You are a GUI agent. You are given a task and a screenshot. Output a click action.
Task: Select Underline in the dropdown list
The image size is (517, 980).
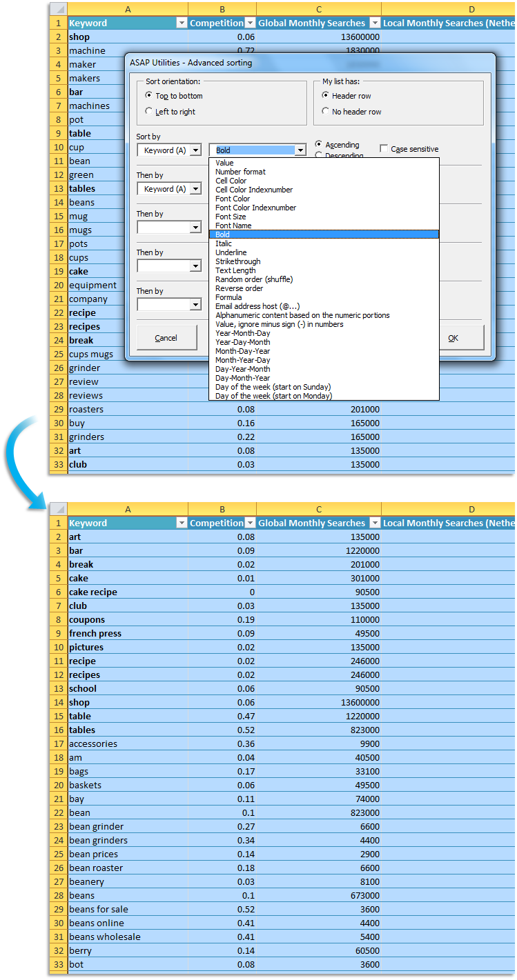click(x=324, y=252)
